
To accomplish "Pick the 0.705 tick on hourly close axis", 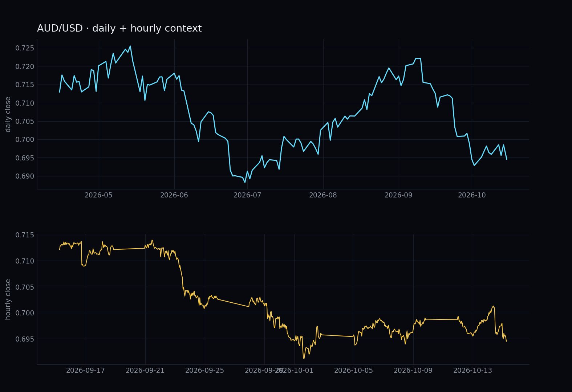I will (25, 287).
